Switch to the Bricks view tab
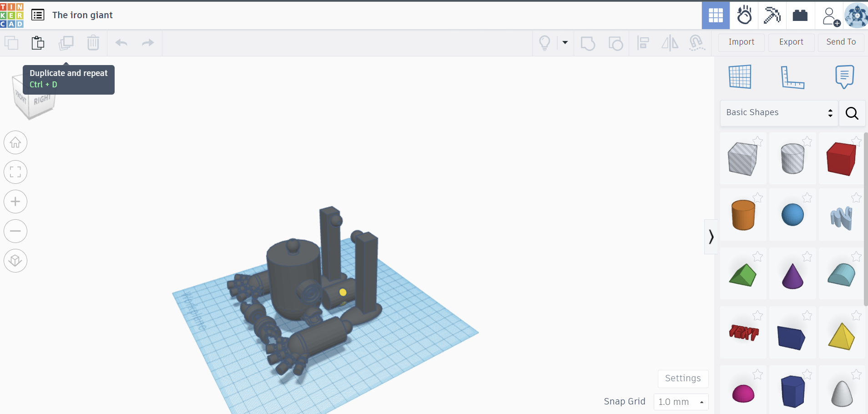This screenshot has height=414, width=868. (x=800, y=15)
